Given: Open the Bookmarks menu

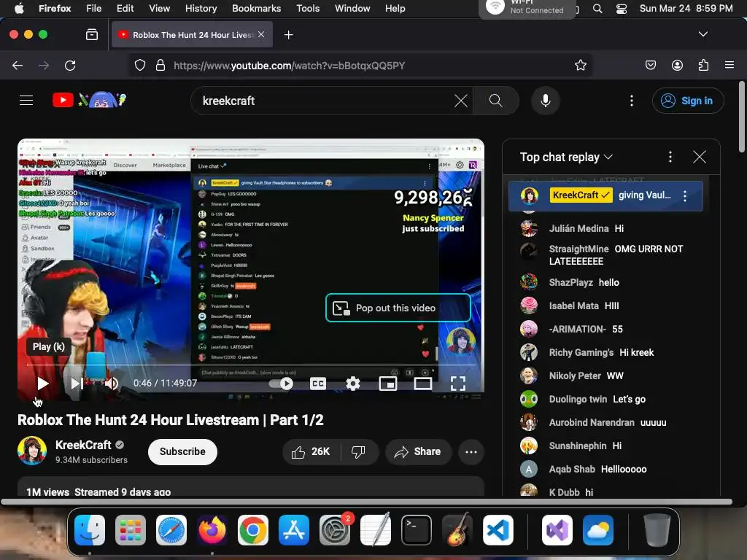Looking at the screenshot, I should (256, 8).
